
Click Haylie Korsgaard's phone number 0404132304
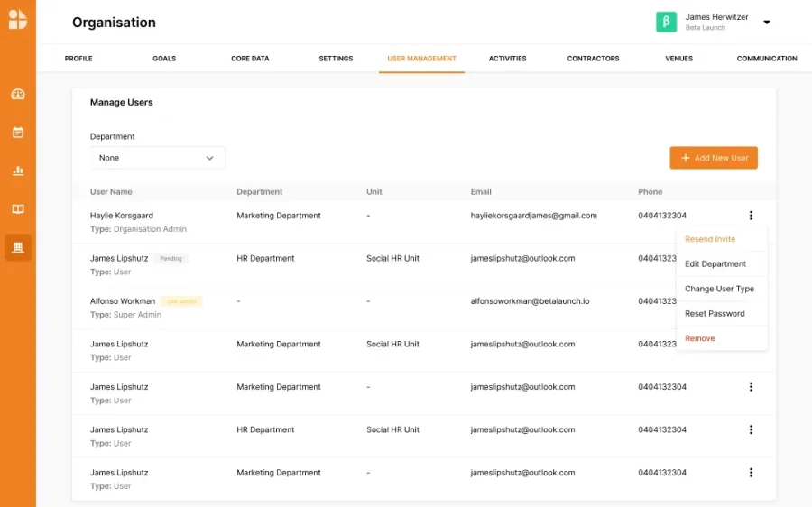(x=662, y=216)
